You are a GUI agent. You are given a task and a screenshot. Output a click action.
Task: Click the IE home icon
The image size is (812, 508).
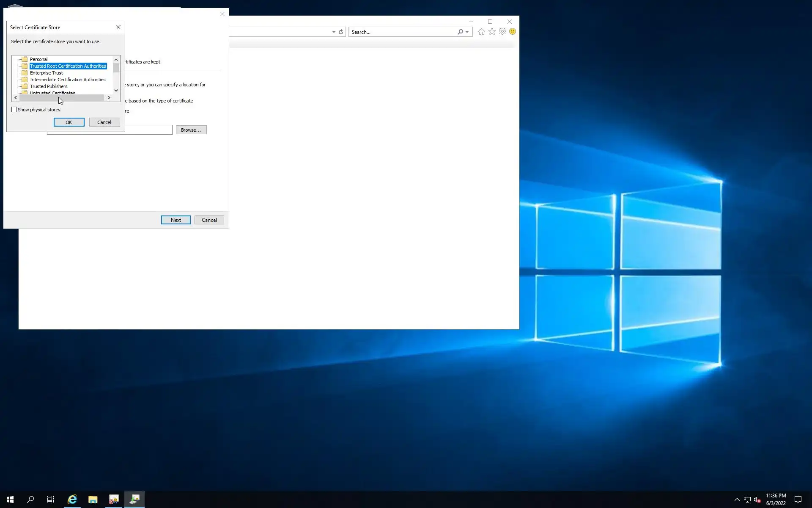click(x=481, y=32)
